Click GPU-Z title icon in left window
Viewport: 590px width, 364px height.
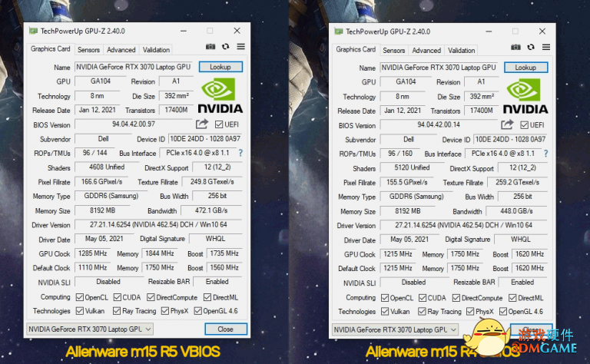[33, 31]
